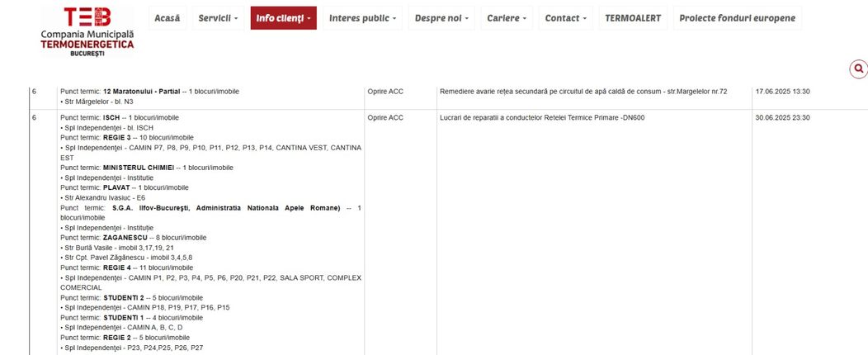The image size is (868, 355).
Task: Click the date '17.06.2025 13:30'
Action: pos(783,92)
